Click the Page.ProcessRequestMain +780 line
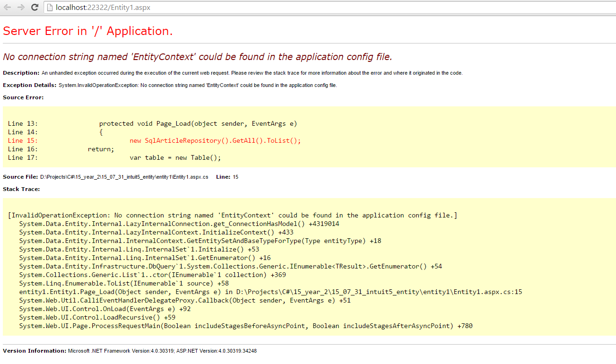 click(x=246, y=326)
